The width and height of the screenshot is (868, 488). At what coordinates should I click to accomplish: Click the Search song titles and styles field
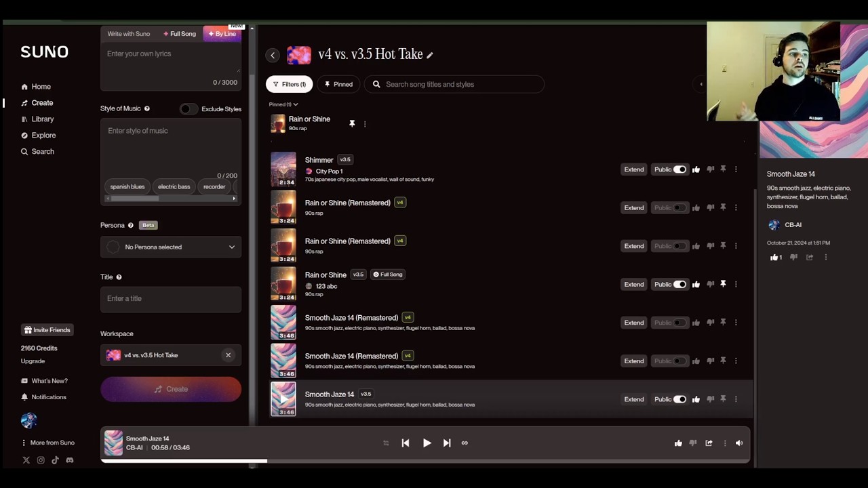coord(454,84)
